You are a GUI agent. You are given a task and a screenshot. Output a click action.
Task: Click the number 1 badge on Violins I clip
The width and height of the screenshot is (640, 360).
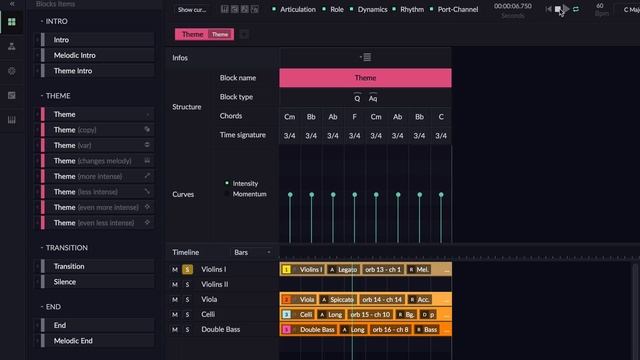pyautogui.click(x=286, y=269)
